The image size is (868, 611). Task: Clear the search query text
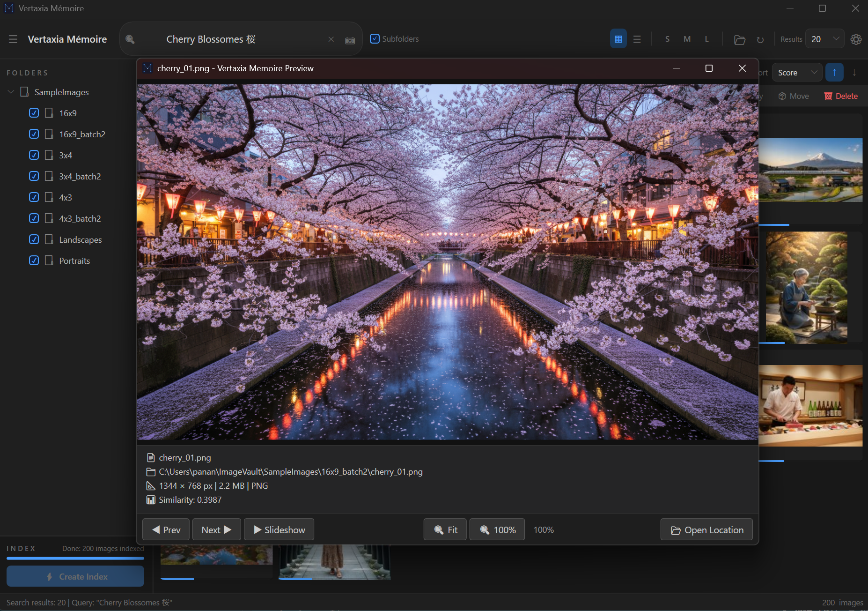[x=331, y=39]
